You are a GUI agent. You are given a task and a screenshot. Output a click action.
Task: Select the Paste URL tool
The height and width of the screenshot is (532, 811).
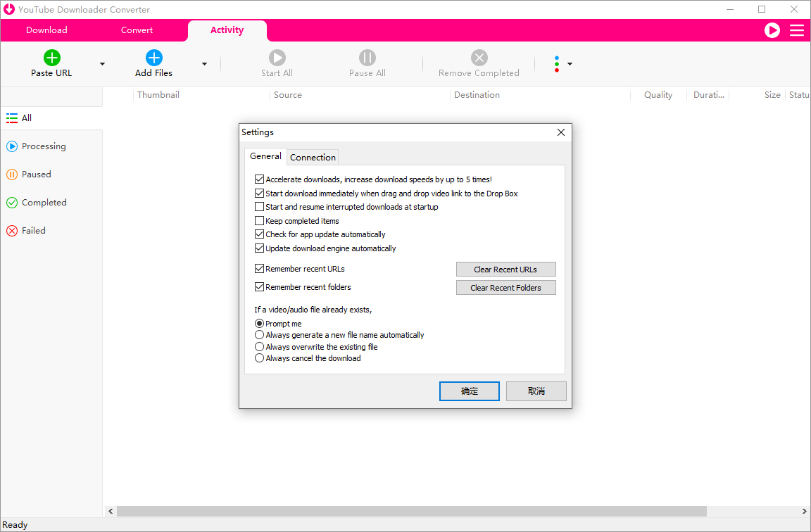click(51, 63)
